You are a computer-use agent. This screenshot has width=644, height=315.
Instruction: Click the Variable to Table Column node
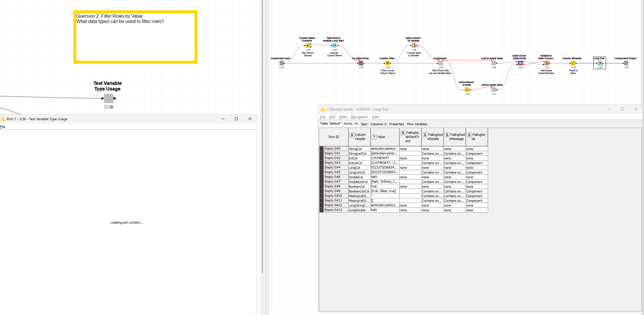tap(546, 63)
